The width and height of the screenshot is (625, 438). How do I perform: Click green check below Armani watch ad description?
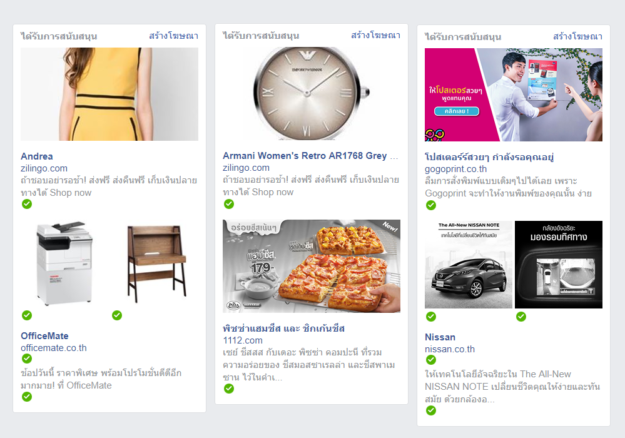[x=229, y=204]
